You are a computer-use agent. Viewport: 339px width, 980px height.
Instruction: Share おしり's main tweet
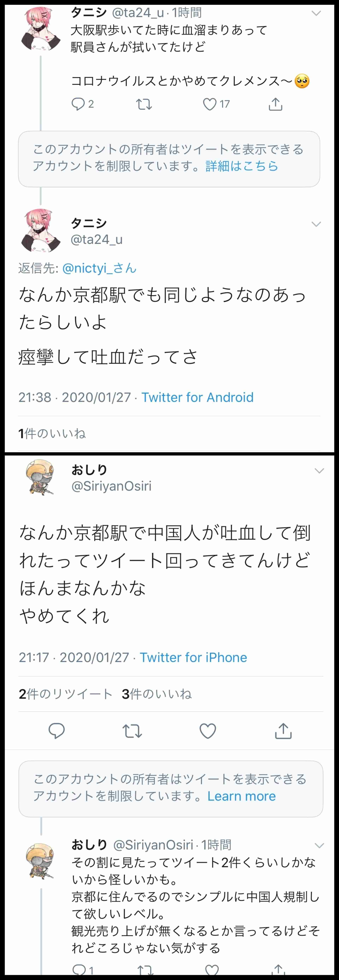pyautogui.click(x=283, y=731)
